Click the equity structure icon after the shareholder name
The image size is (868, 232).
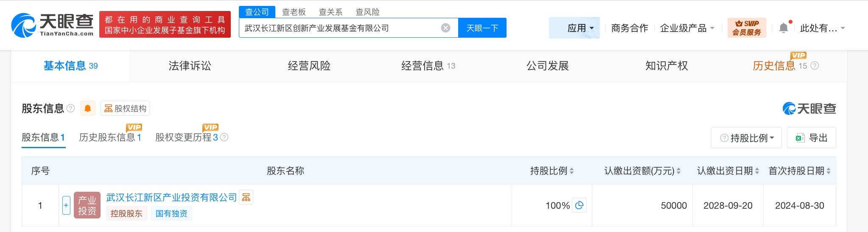tap(246, 197)
